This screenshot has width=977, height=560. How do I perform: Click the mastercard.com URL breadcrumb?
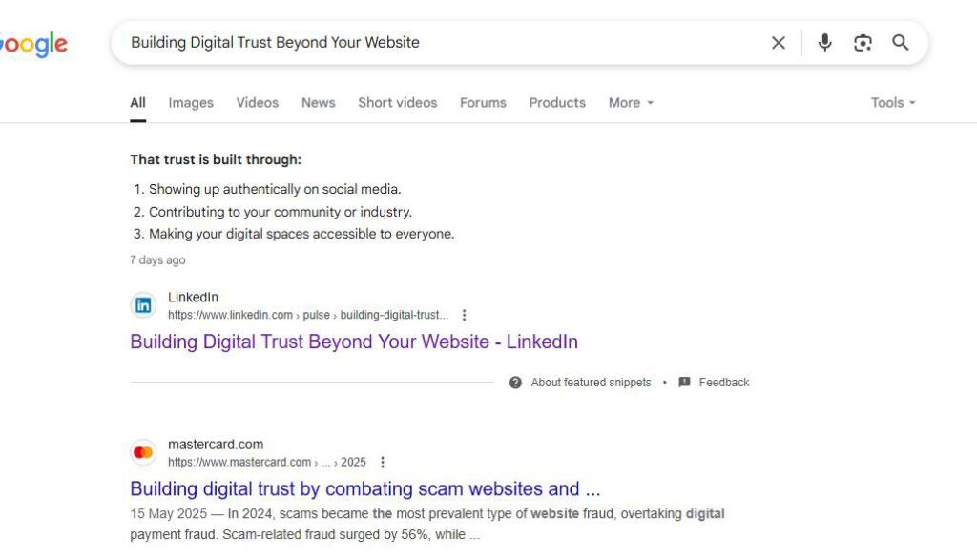[267, 462]
